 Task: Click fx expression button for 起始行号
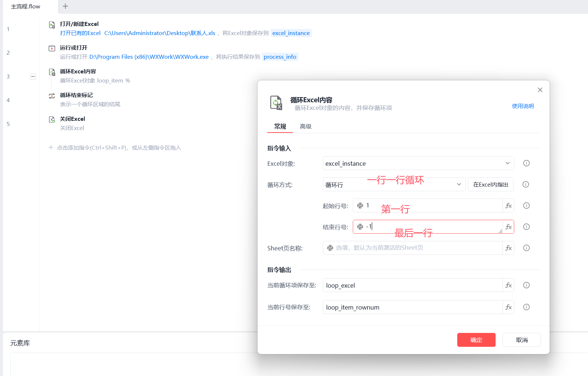508,206
